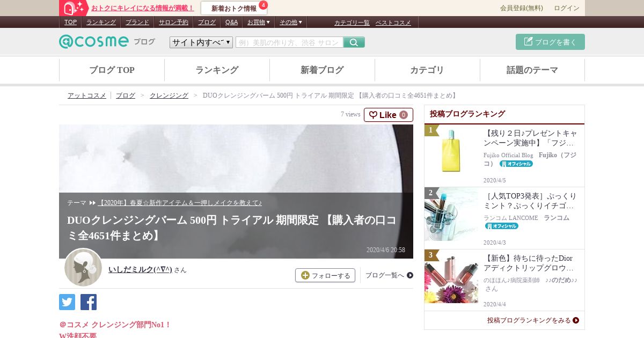Expand お買物 menu dropdown
This screenshot has width=644, height=338.
pos(258,22)
